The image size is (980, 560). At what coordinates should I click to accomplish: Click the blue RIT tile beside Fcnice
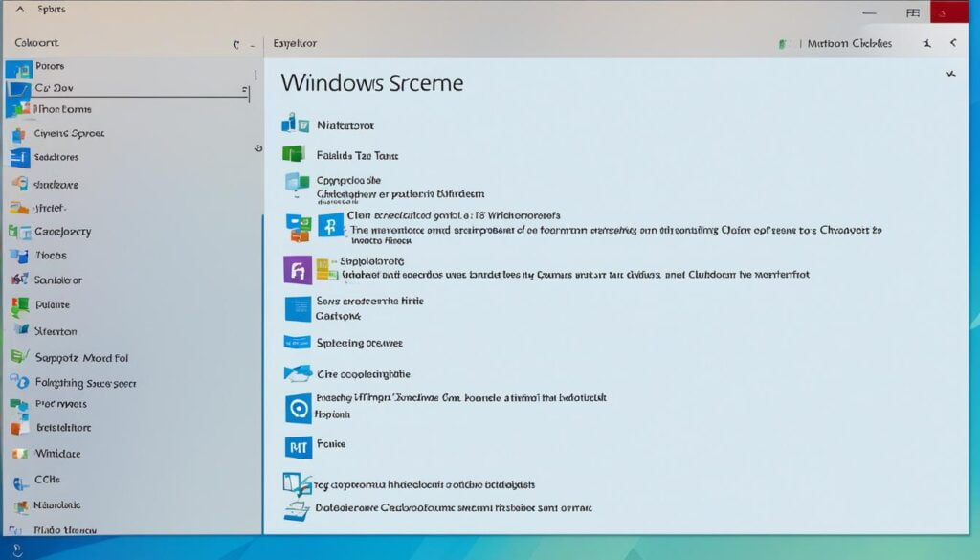click(x=299, y=447)
